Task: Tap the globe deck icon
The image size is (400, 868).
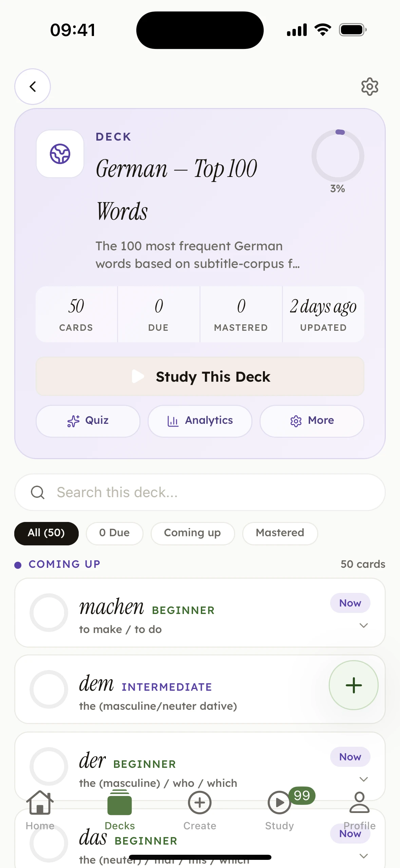Action: pyautogui.click(x=60, y=154)
